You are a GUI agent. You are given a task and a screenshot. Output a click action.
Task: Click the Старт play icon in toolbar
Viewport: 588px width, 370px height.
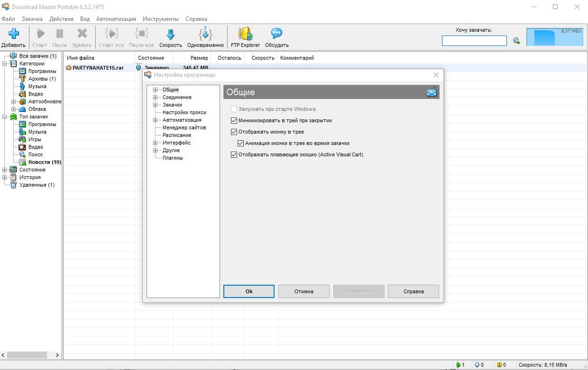[40, 34]
